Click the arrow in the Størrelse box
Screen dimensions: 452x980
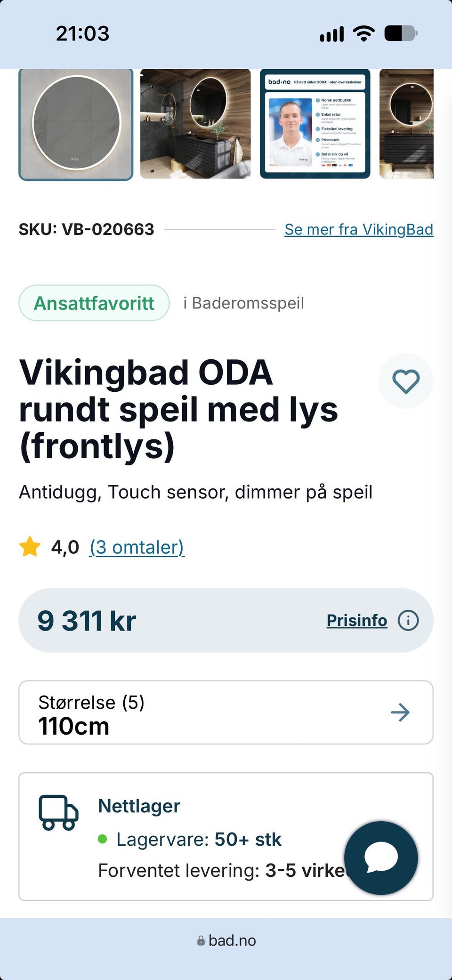pyautogui.click(x=400, y=713)
